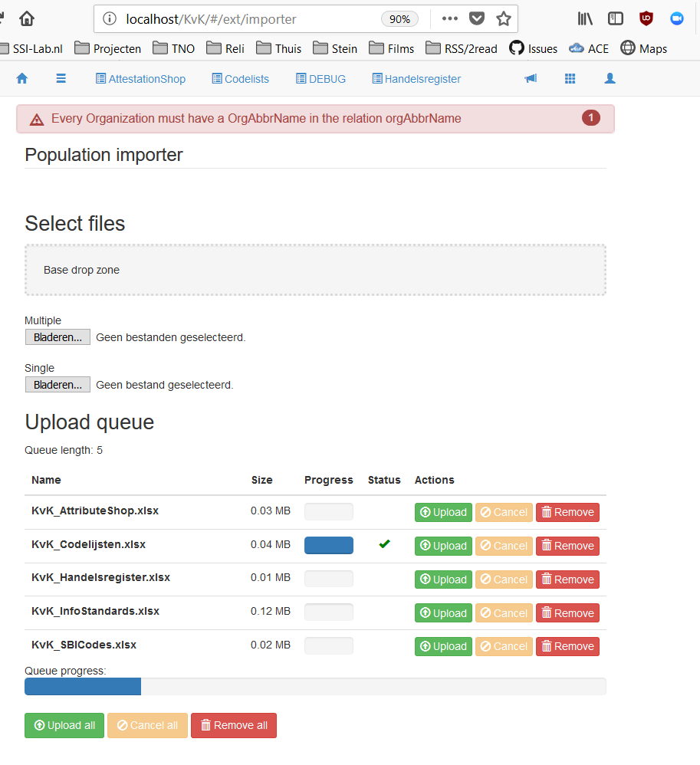Upload KvK_SBICodes.xlsx

[443, 646]
